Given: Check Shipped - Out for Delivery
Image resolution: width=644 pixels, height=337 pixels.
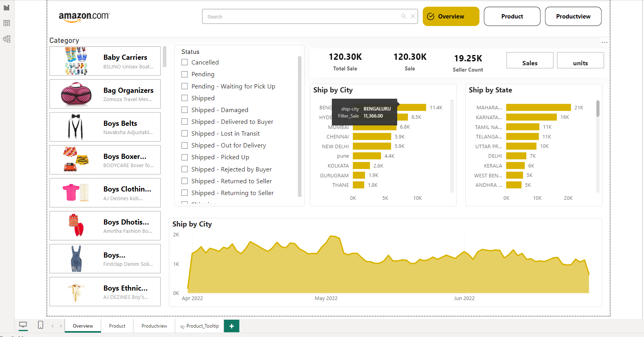Looking at the screenshot, I should (185, 145).
